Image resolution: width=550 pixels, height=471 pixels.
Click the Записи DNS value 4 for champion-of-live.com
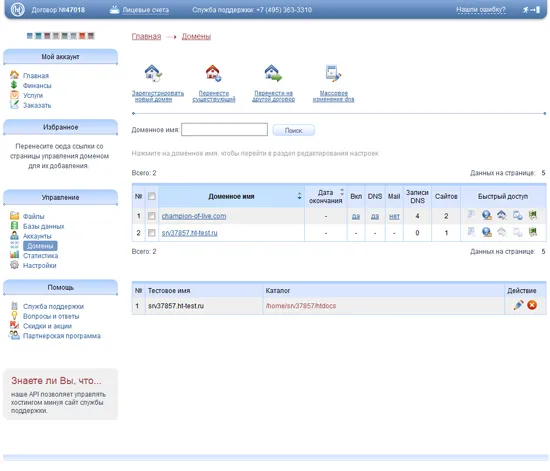click(417, 216)
